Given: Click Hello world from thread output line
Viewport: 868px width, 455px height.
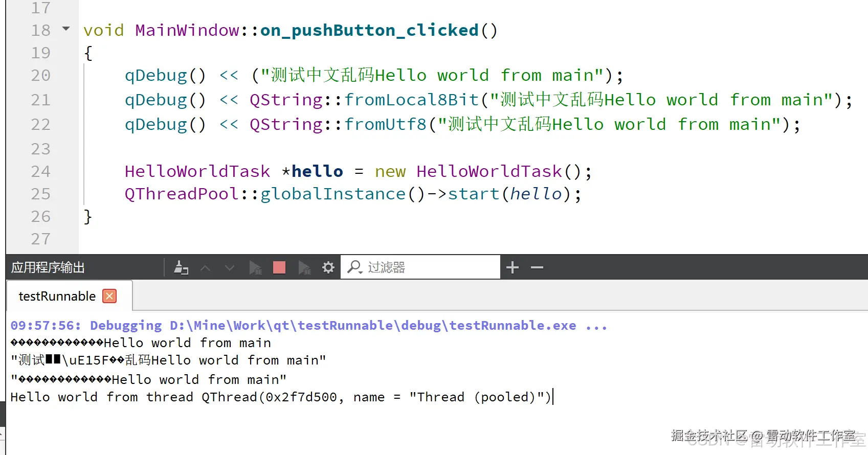Looking at the screenshot, I should [x=281, y=397].
